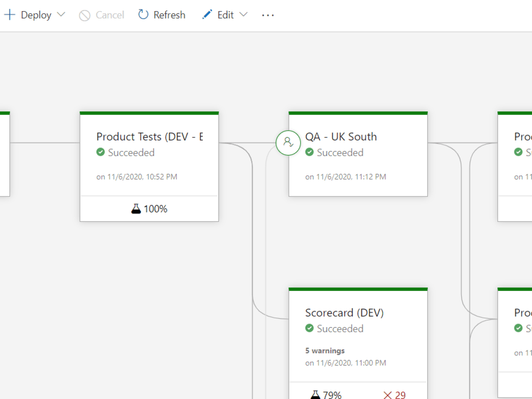
Task: Click the test beaker icon on Product Tests stage
Action: click(x=137, y=209)
